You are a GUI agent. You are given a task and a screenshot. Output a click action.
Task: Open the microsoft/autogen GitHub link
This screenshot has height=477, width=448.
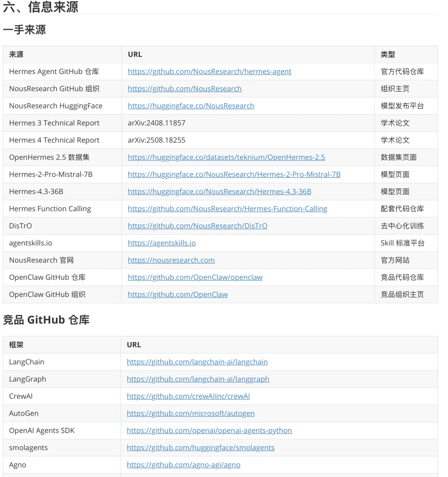click(x=191, y=413)
